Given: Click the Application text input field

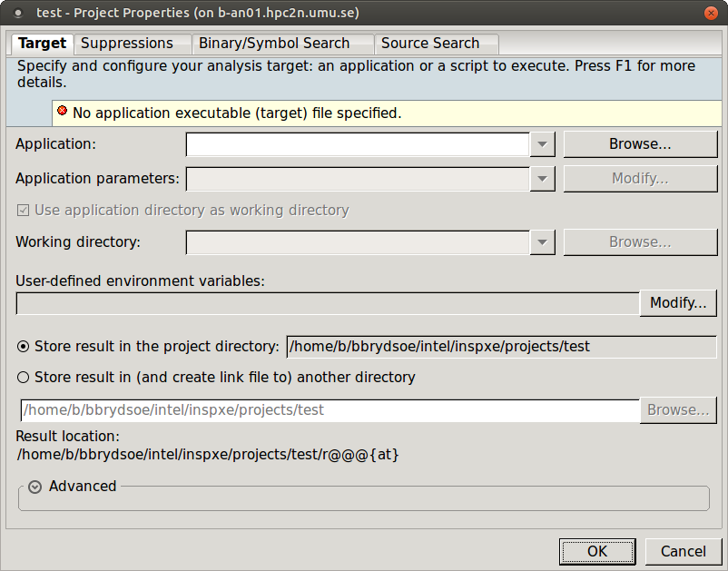Looking at the screenshot, I should point(358,144).
